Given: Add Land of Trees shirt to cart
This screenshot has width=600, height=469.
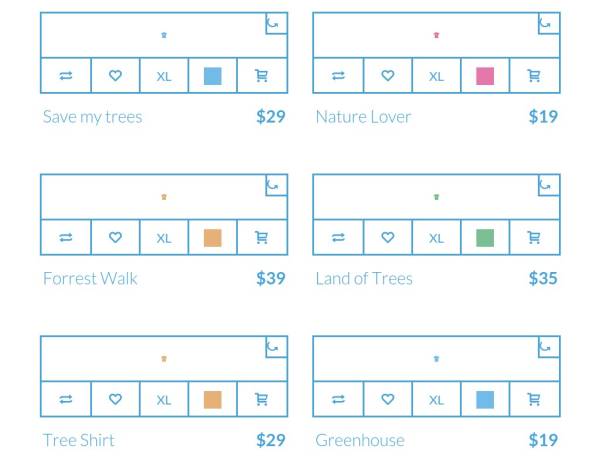Looking at the screenshot, I should coord(534,237).
